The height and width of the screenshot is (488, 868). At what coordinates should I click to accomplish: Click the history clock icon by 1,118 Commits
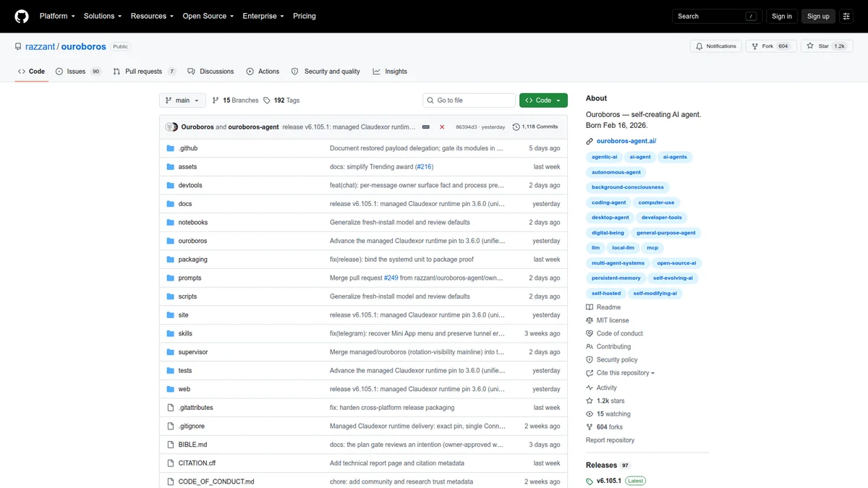click(x=516, y=127)
